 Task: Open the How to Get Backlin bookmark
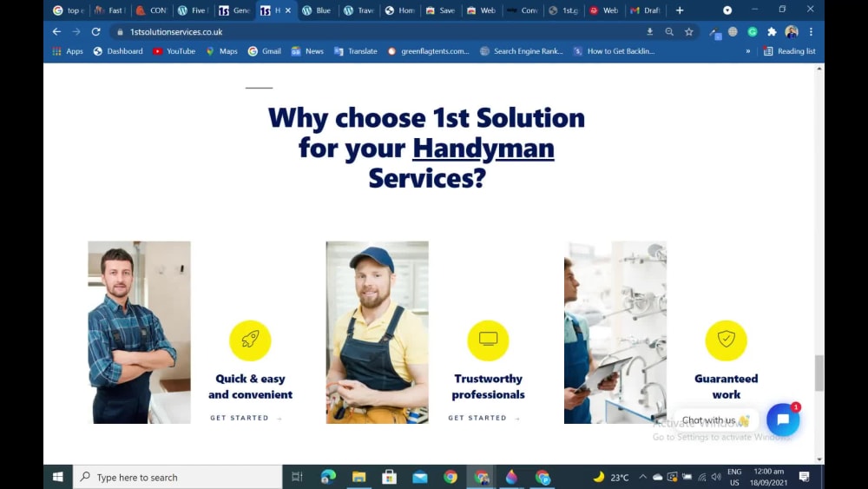click(614, 51)
